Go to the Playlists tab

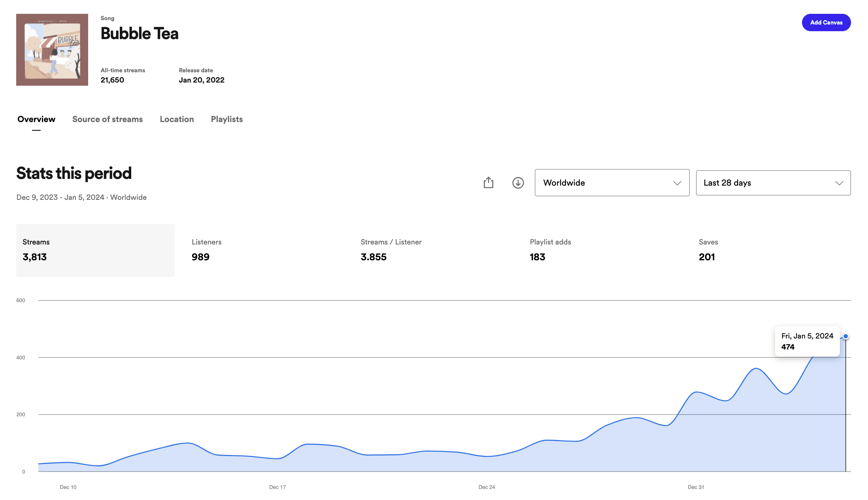[x=227, y=119]
